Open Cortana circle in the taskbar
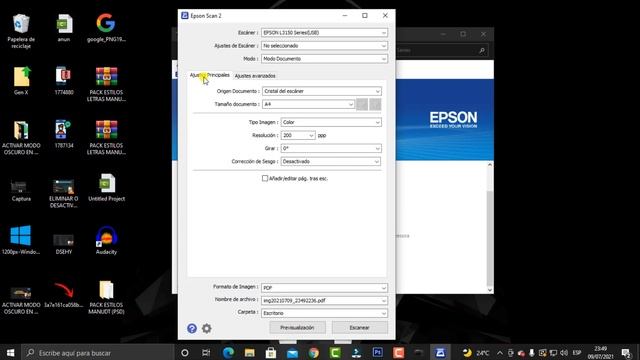Screen dimensions: 640x360 (184, 353)
